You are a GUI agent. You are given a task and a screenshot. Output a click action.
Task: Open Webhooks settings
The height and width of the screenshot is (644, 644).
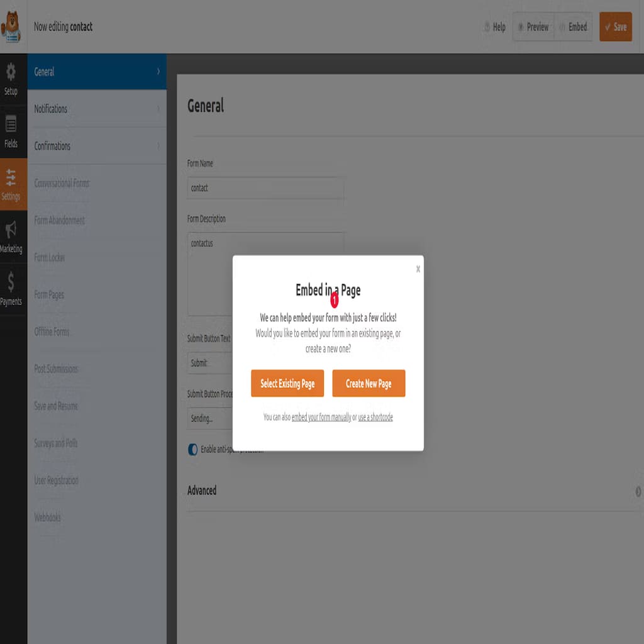click(x=48, y=518)
